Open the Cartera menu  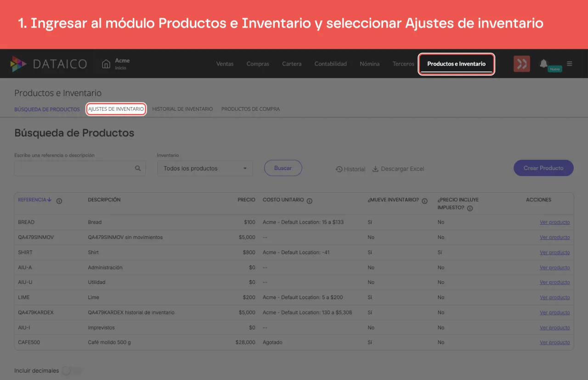click(292, 64)
